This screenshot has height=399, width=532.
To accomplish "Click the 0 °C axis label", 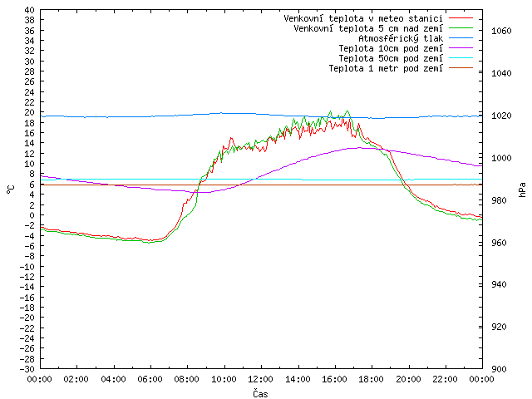I will pyautogui.click(x=32, y=215).
